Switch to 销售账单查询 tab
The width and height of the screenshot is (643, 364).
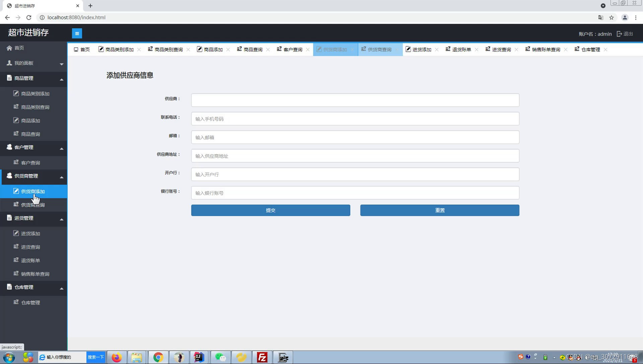[x=546, y=50]
